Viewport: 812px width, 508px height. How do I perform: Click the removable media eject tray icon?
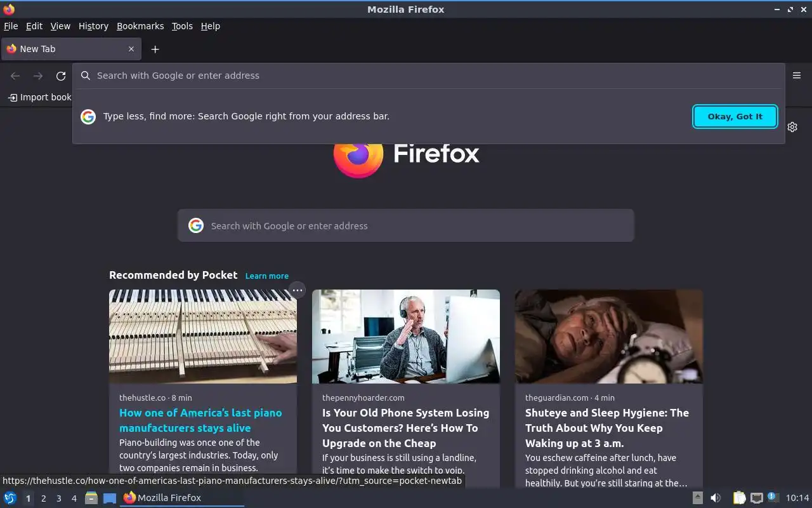[698, 498]
